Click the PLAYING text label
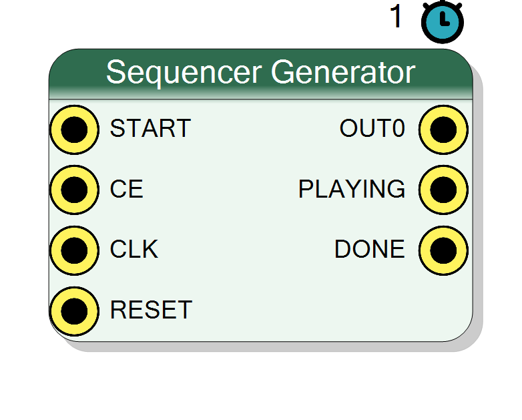The image size is (522, 420). coord(352,189)
